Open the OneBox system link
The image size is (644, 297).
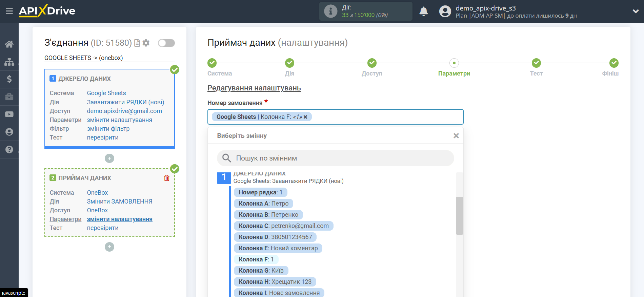(x=97, y=193)
